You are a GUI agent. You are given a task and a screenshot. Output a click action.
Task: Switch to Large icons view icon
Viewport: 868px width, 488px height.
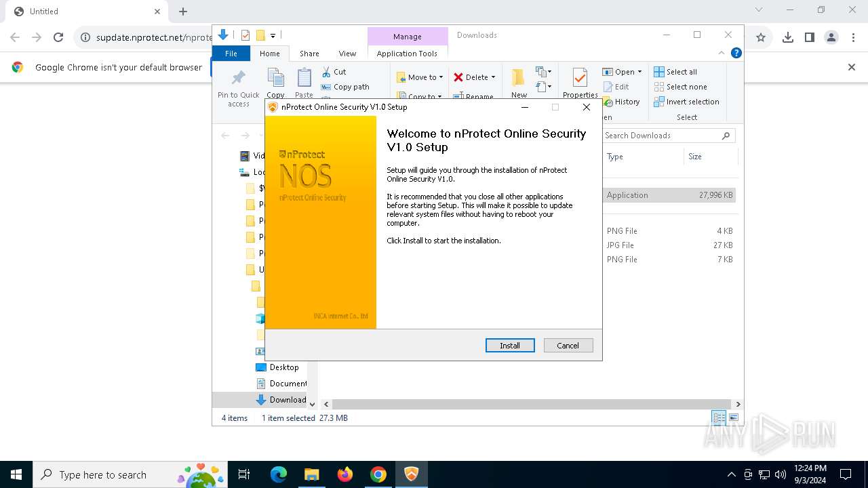click(x=733, y=418)
